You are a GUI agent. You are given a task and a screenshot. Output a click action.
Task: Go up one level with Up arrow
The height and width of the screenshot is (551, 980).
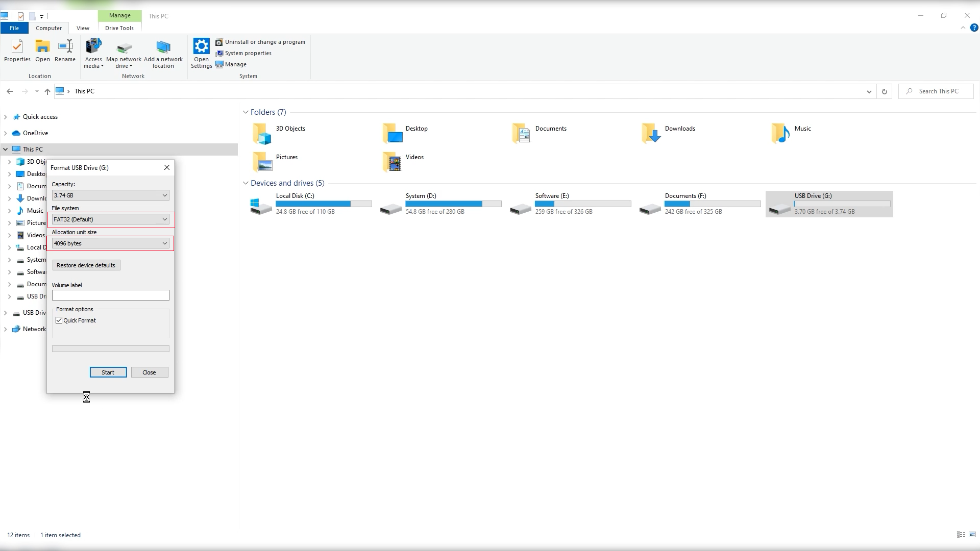click(47, 91)
